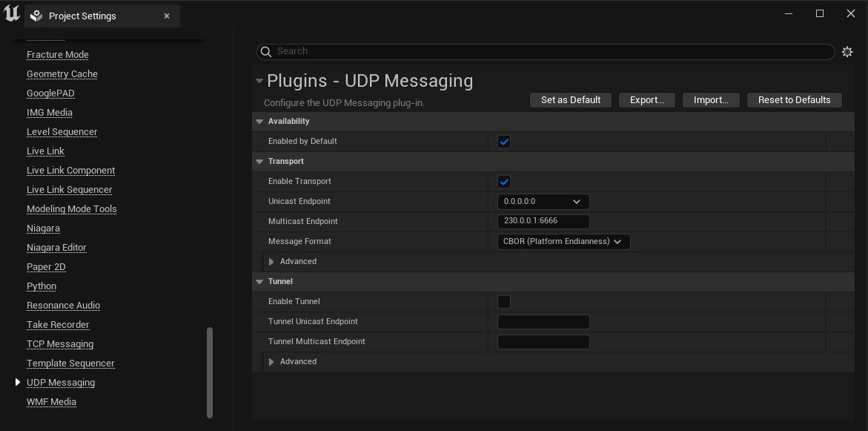This screenshot has width=868, height=431.
Task: Expand Advanced under Transport section
Action: (271, 261)
